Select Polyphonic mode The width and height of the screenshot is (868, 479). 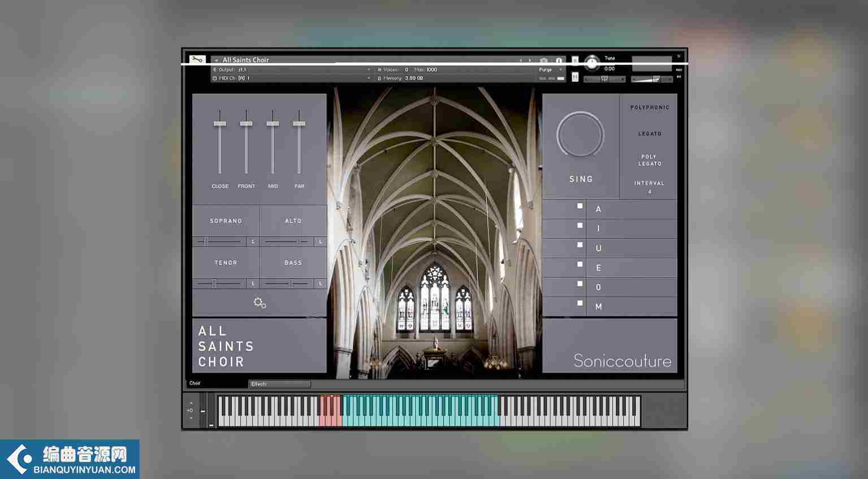point(650,107)
